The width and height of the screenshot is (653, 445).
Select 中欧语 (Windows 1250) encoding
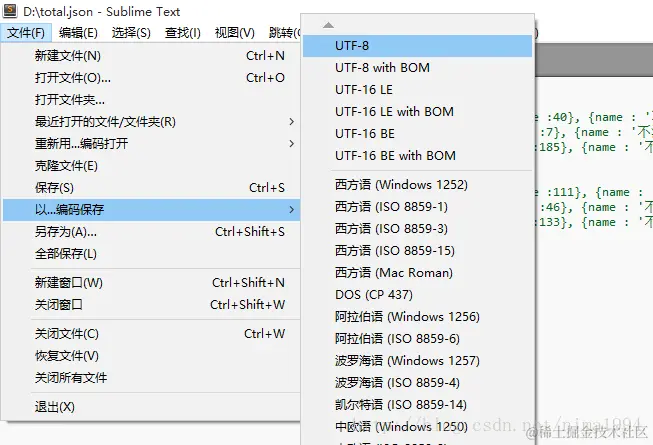click(417, 427)
